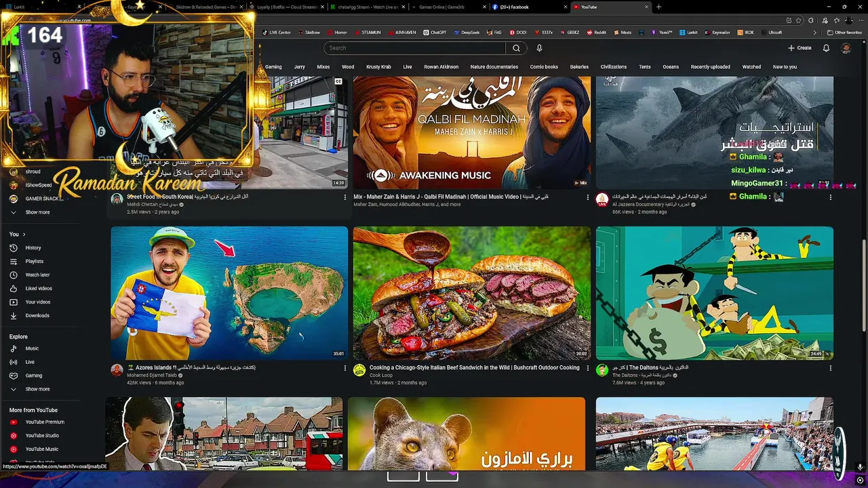Open The Daltons channel avatar
This screenshot has width=868, height=488.
click(601, 369)
